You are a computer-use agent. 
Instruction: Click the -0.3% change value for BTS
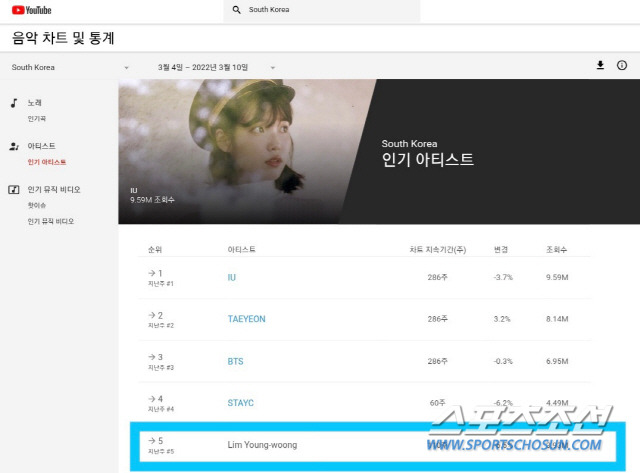[x=503, y=362]
